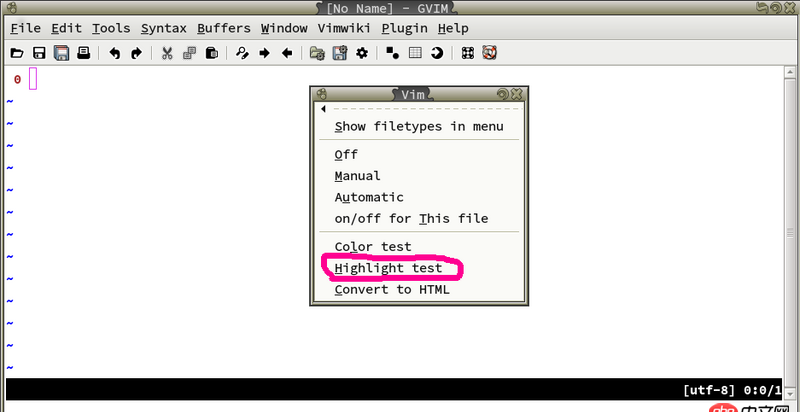Close the Vim tear-off menu window

tap(516, 94)
